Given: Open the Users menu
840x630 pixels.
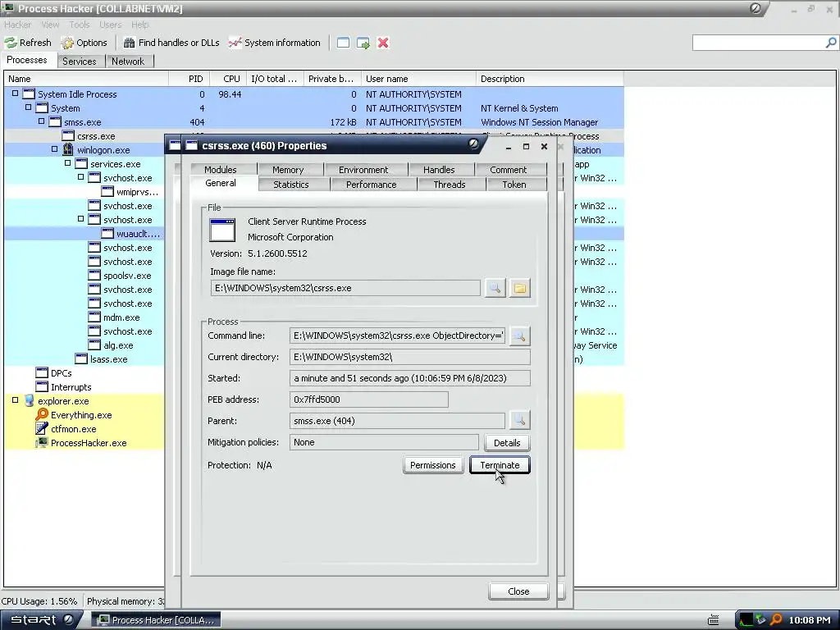Looking at the screenshot, I should pyautogui.click(x=111, y=25).
